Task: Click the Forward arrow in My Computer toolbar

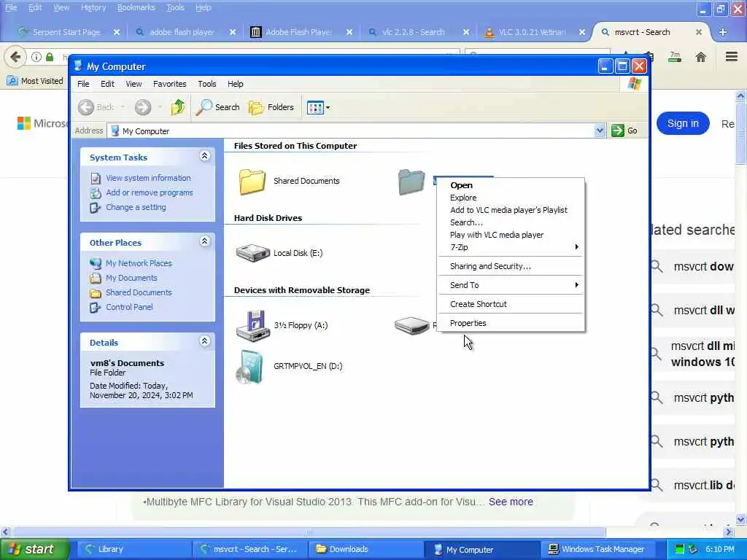Action: point(142,107)
